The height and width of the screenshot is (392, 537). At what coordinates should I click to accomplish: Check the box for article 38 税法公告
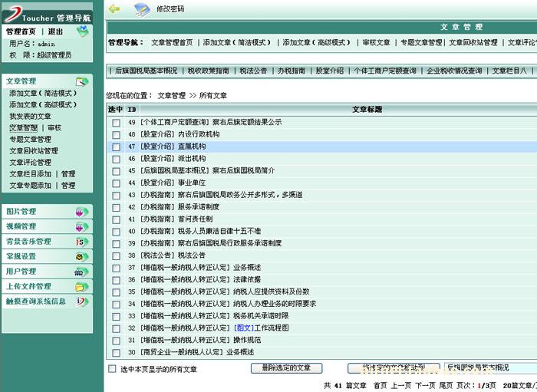116,255
